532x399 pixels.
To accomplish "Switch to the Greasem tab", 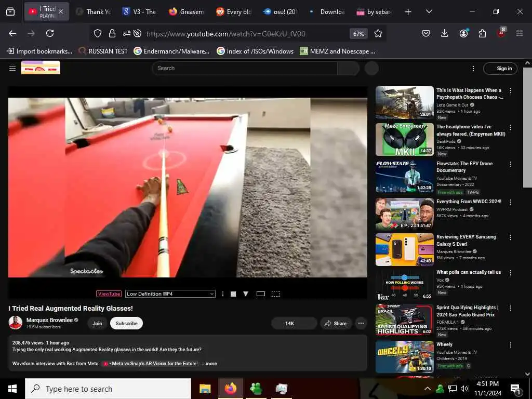I will 187,11.
